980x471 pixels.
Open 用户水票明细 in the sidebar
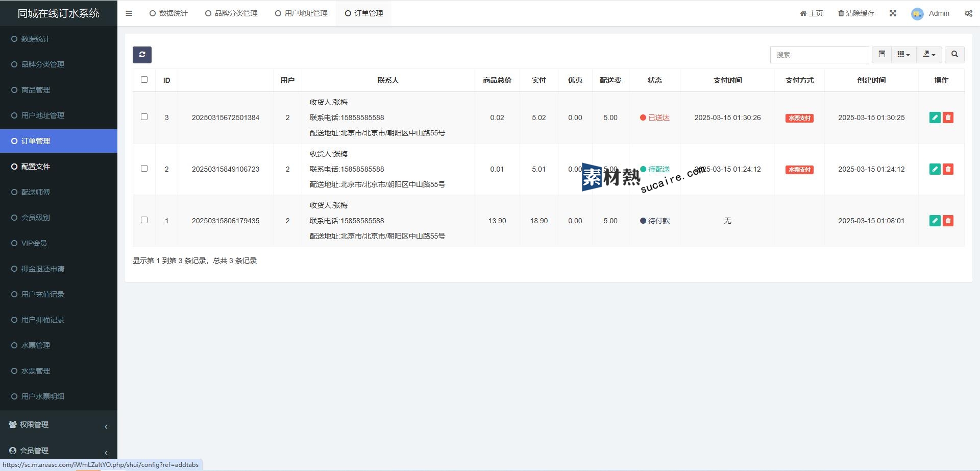pos(59,396)
